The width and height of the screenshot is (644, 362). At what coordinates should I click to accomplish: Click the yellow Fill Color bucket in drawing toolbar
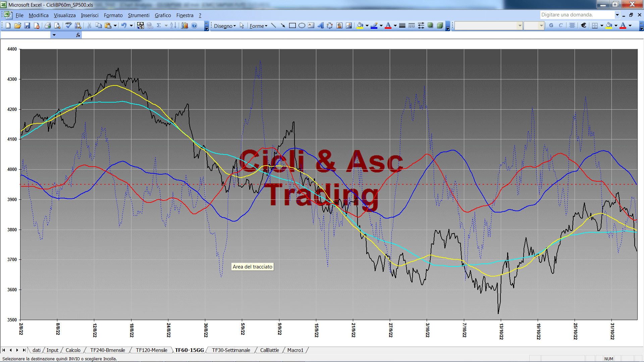[360, 25]
